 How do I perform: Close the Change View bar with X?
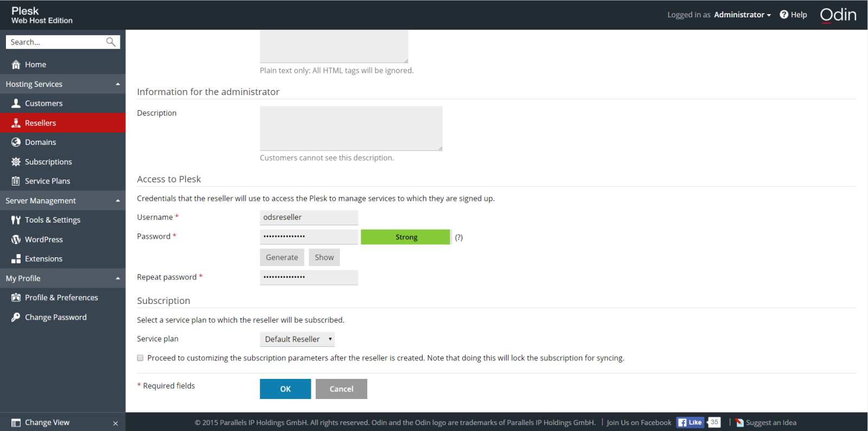[116, 423]
